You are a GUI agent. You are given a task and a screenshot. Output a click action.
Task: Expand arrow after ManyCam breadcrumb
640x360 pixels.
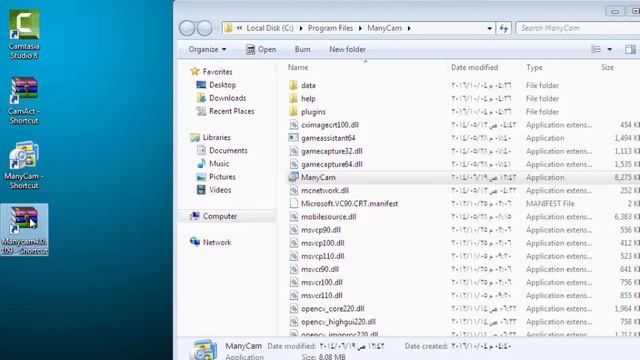coord(409,28)
